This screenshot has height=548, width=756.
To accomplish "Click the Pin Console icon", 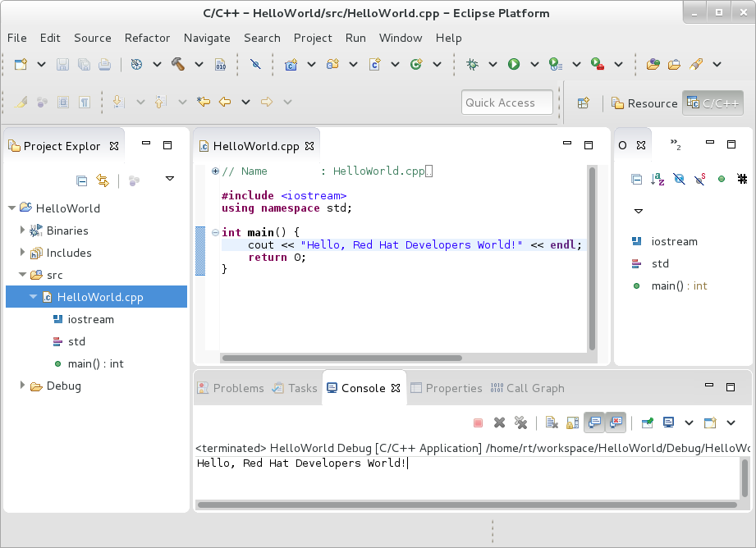I will (x=648, y=422).
